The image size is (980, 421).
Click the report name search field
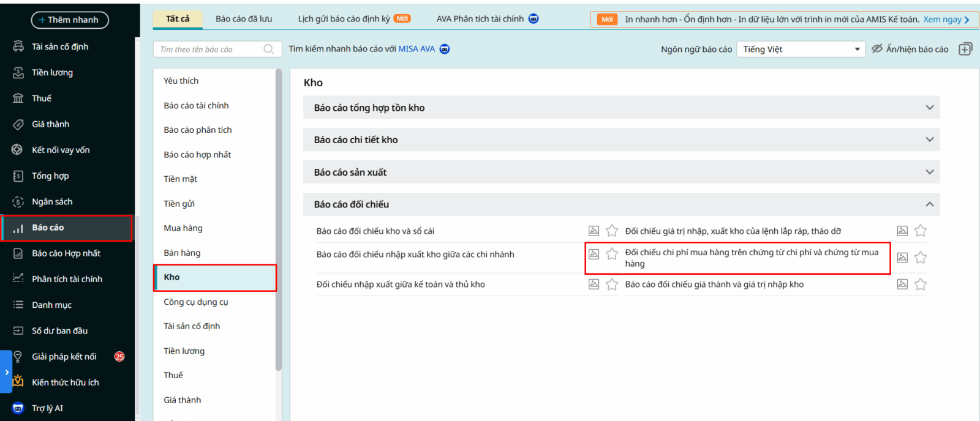coord(208,49)
